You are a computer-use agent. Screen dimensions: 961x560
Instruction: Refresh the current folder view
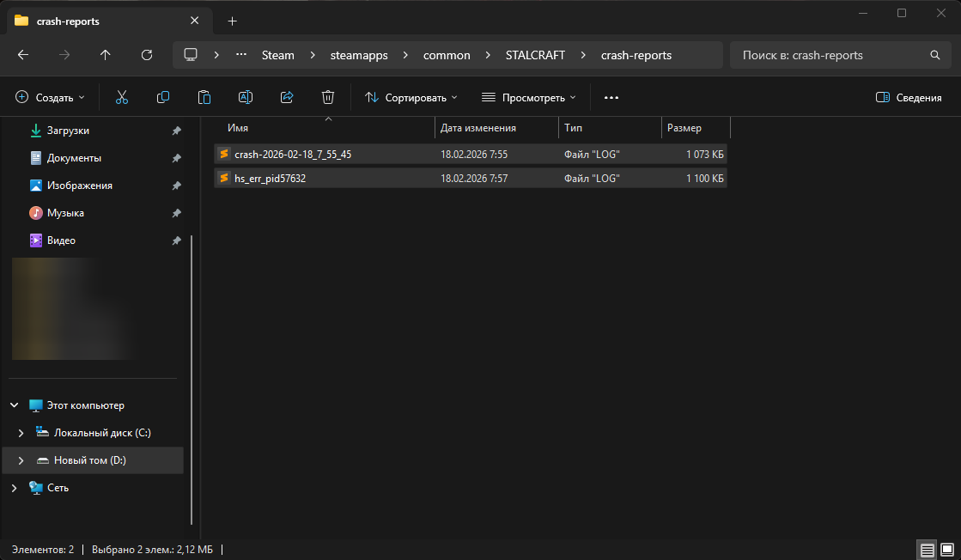click(147, 55)
